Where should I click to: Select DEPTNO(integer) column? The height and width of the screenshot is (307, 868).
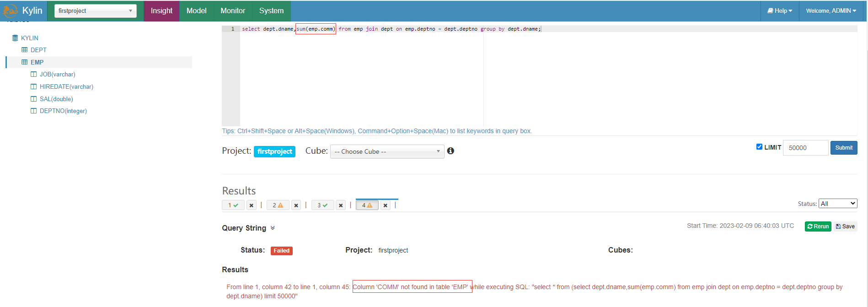point(63,111)
